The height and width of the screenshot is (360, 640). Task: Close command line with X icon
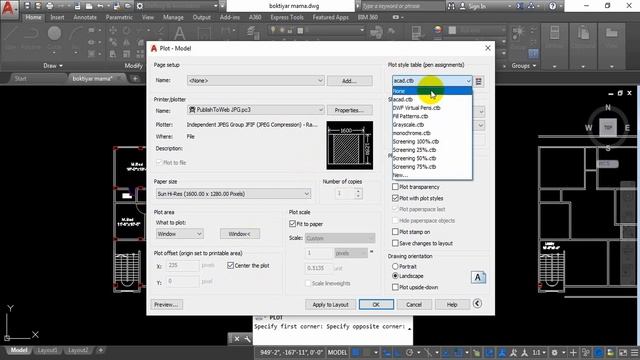click(237, 339)
